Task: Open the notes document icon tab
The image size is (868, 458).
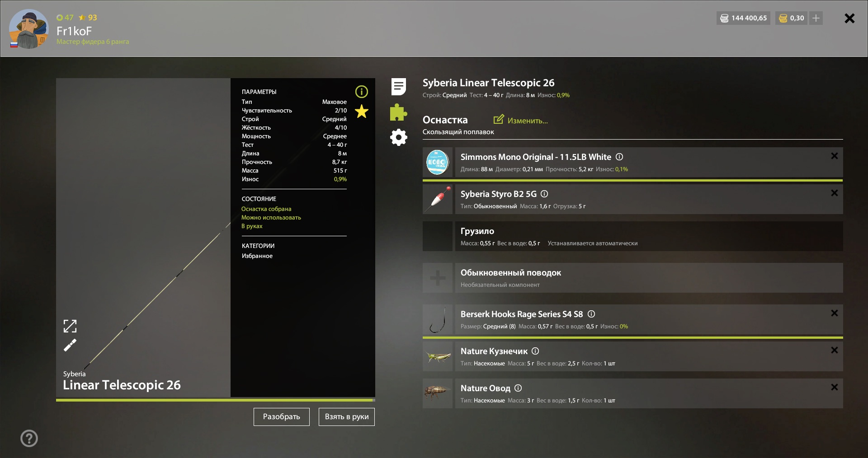Action: point(399,87)
